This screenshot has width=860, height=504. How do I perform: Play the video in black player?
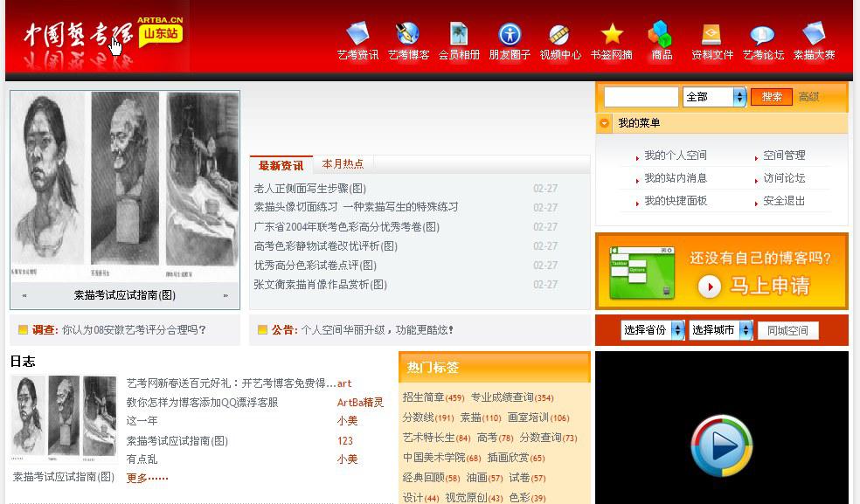point(721,445)
